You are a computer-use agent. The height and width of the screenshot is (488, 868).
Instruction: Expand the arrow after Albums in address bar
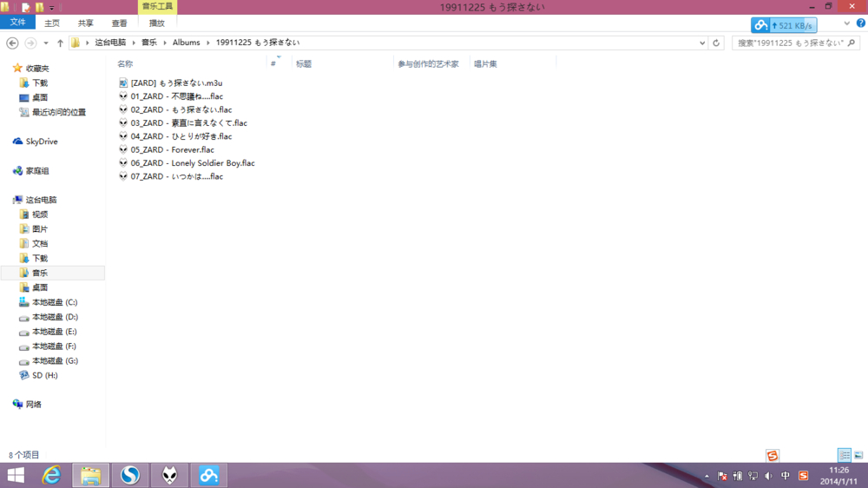tap(208, 43)
